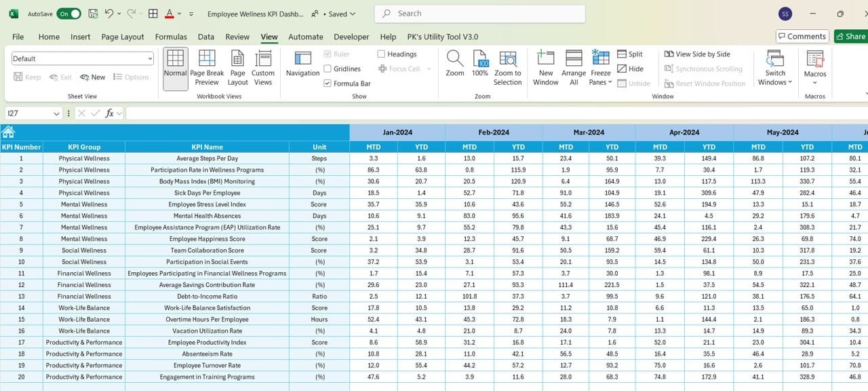
Task: Click the green Share button
Action: [850, 37]
